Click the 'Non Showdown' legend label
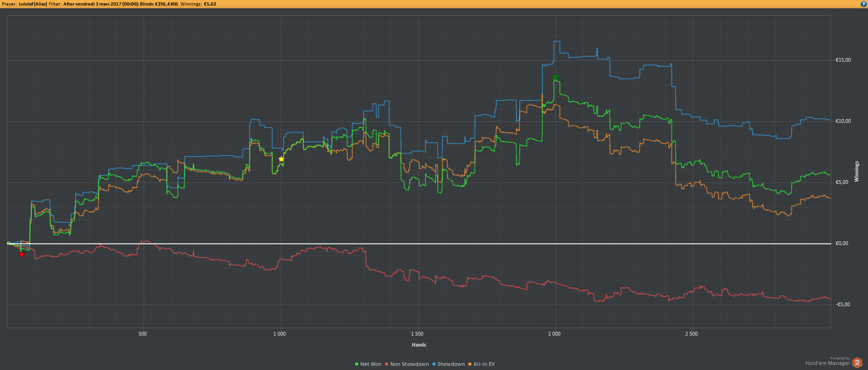Image resolution: width=868 pixels, height=370 pixels. pos(410,364)
